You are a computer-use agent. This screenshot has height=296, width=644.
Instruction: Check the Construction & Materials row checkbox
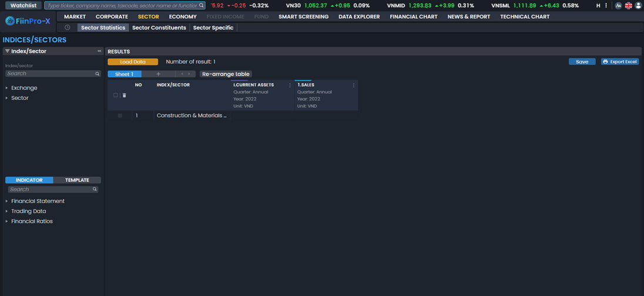pyautogui.click(x=120, y=116)
